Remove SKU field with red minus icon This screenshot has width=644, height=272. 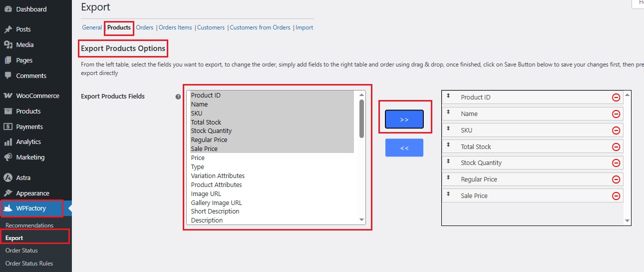pos(616,130)
